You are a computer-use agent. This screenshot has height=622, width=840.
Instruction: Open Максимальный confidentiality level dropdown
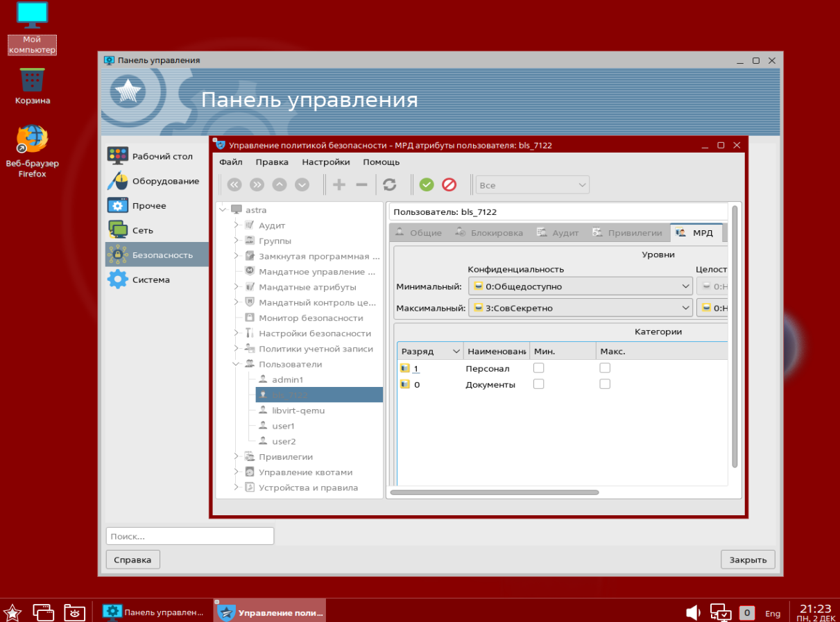[581, 308]
